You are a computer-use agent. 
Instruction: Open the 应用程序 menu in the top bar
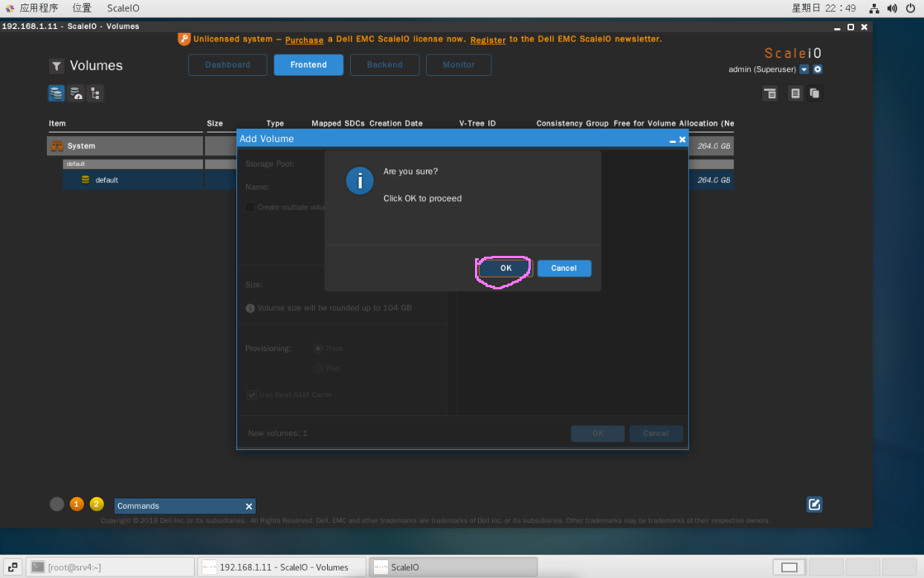pos(39,8)
